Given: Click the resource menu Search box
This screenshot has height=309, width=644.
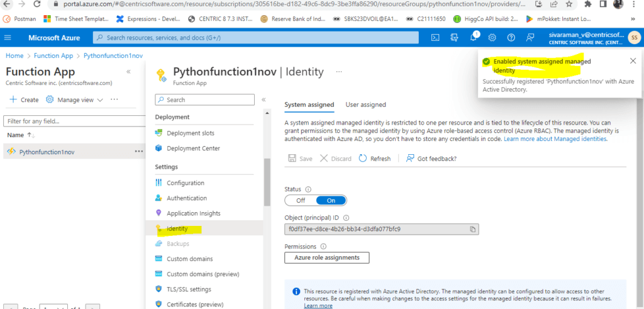Looking at the screenshot, I should coord(205,99).
